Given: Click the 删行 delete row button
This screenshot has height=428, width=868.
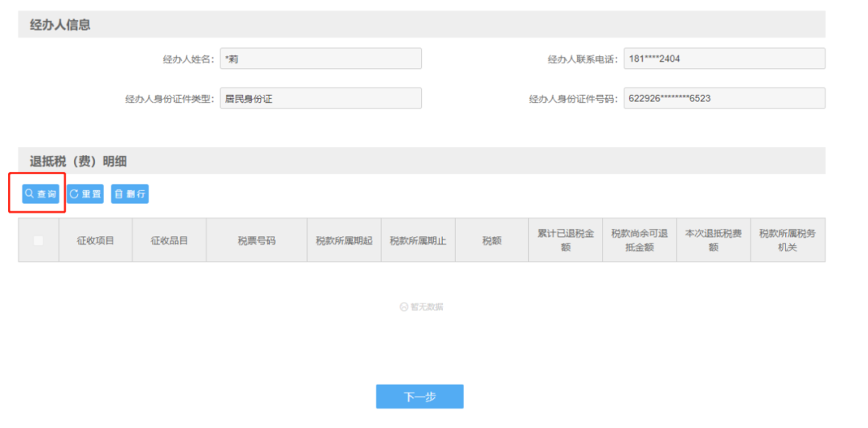Looking at the screenshot, I should point(129,194).
